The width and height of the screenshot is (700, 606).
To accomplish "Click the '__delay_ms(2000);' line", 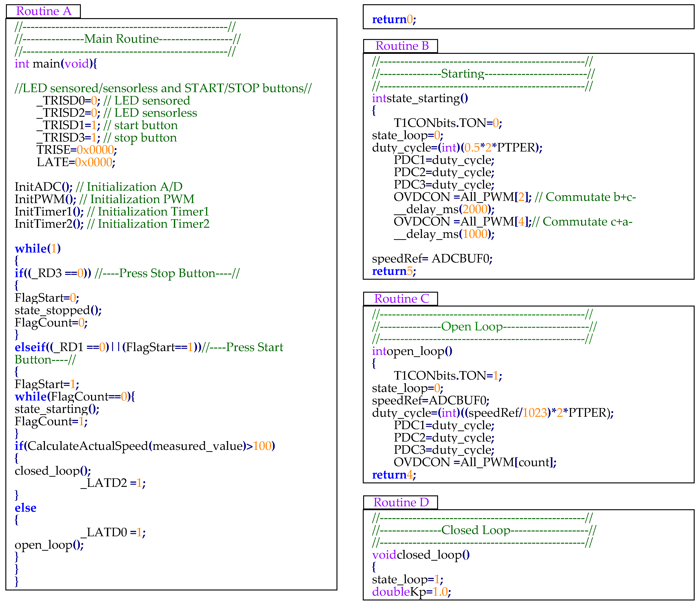I will click(x=444, y=209).
